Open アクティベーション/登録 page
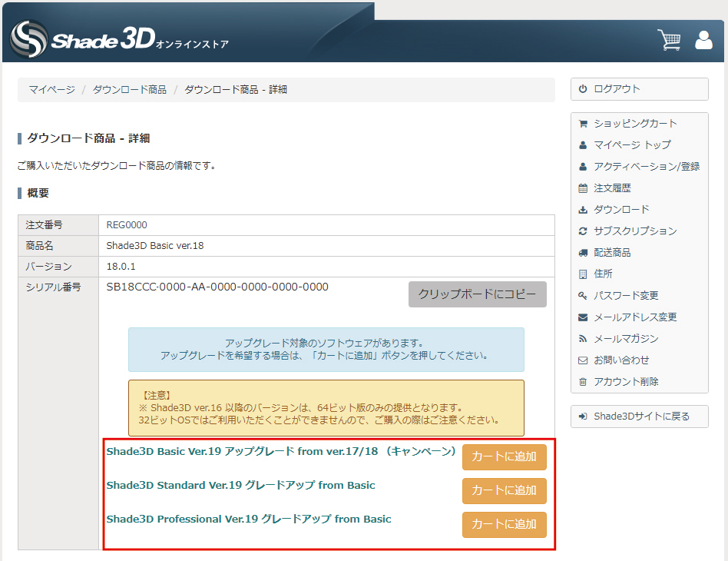Image resolution: width=728 pixels, height=561 pixels. pos(647,167)
